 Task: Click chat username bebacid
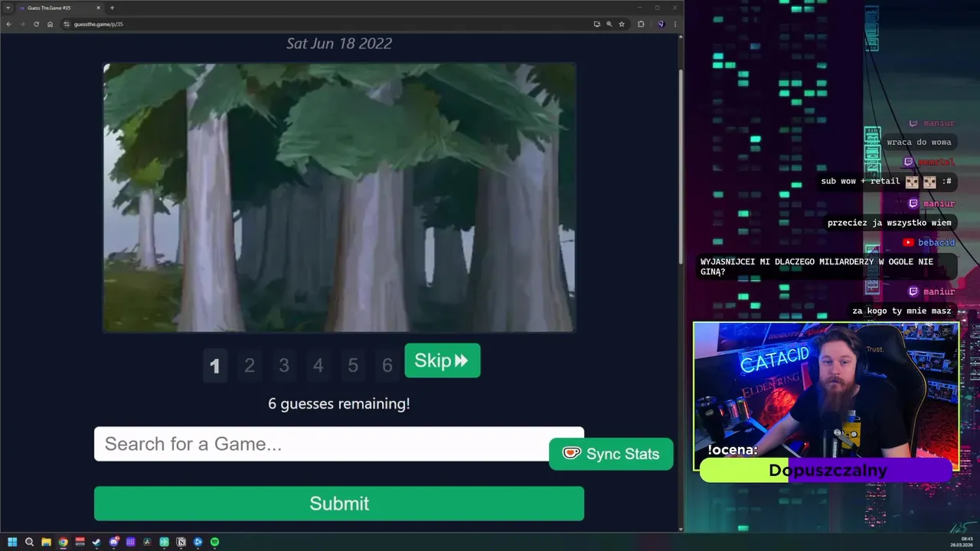click(936, 243)
